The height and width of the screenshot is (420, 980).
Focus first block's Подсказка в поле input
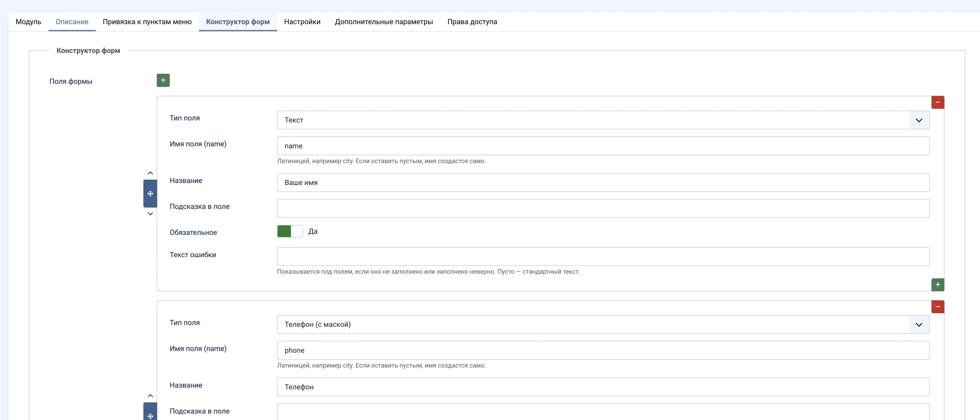[603, 208]
